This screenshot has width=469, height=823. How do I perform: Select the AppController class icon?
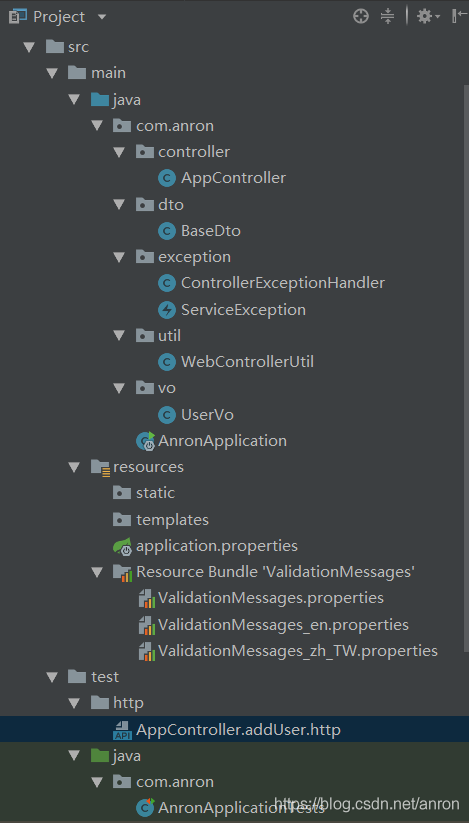coord(167,178)
